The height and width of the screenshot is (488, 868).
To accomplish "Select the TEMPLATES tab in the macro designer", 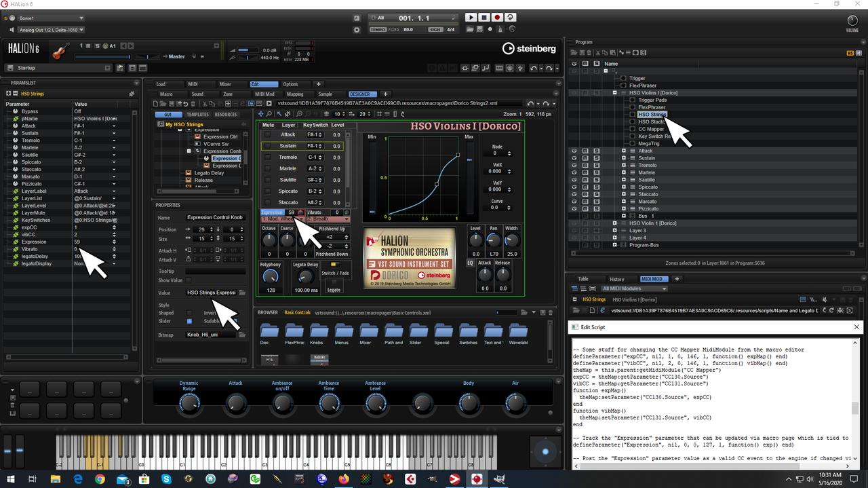I will (x=197, y=115).
